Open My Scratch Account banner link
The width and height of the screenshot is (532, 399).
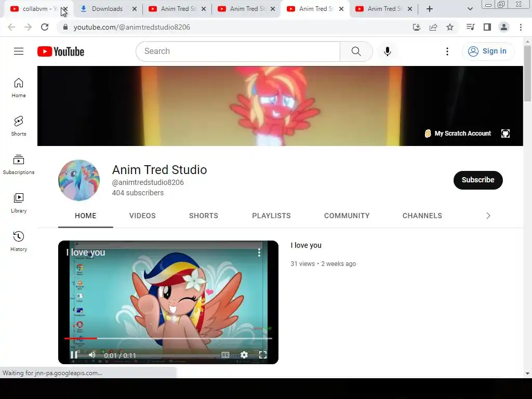tap(458, 134)
